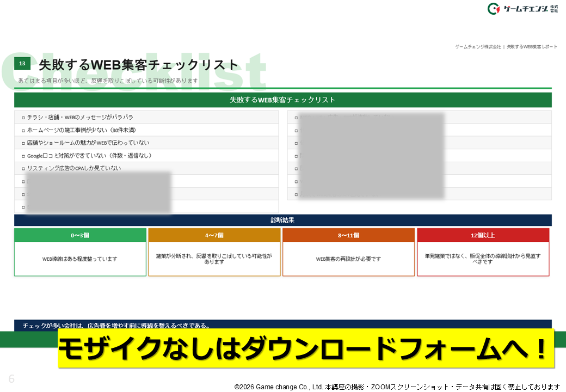Check the box for ホームページの施工事例が少ない

(x=23, y=130)
